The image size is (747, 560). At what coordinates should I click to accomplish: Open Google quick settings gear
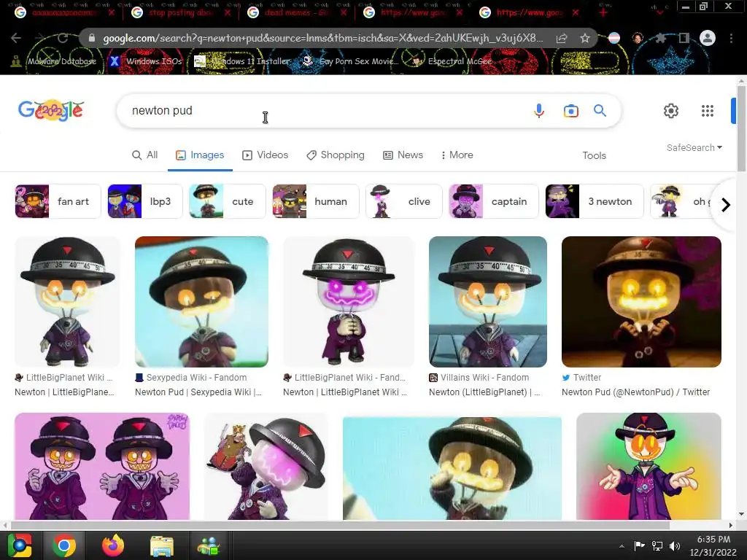tap(671, 111)
